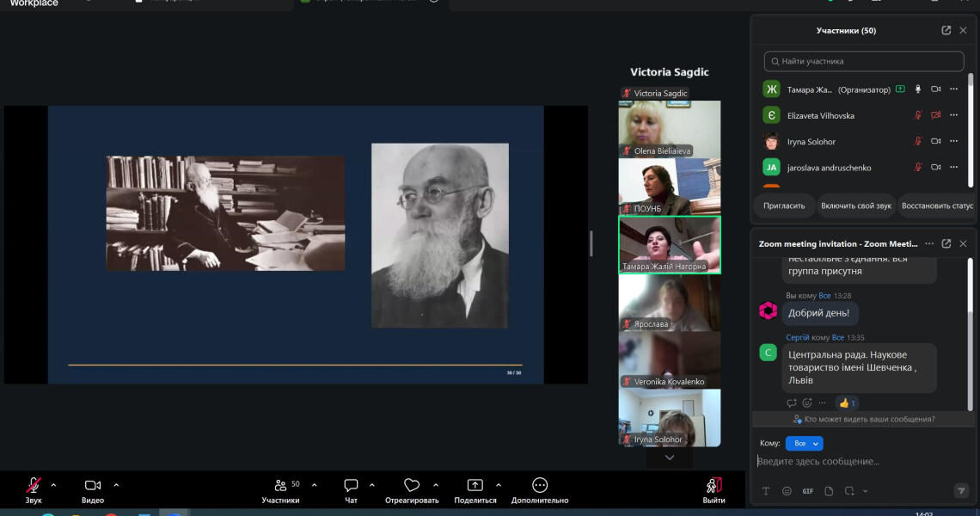The height and width of the screenshot is (516, 980).
Task: Send the chat message
Action: tap(961, 491)
